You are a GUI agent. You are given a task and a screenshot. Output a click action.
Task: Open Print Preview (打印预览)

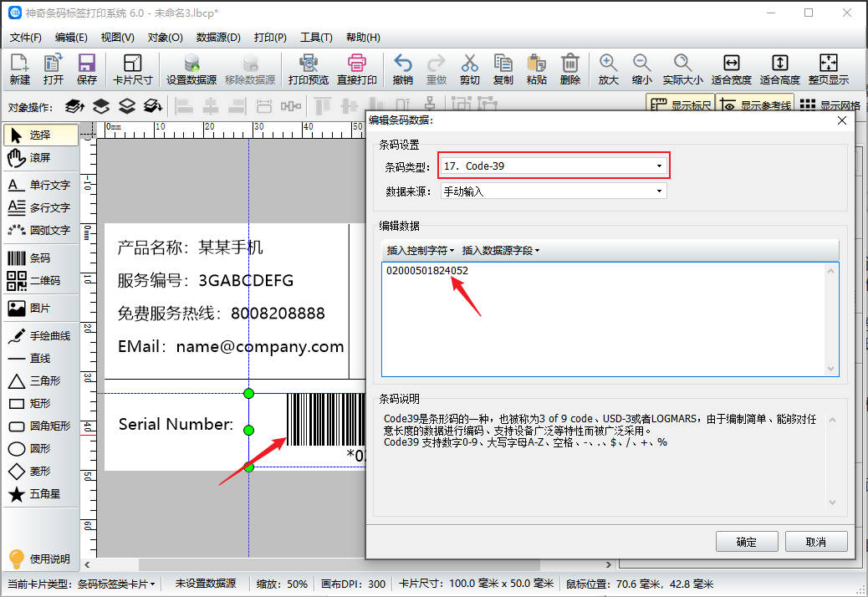(308, 69)
